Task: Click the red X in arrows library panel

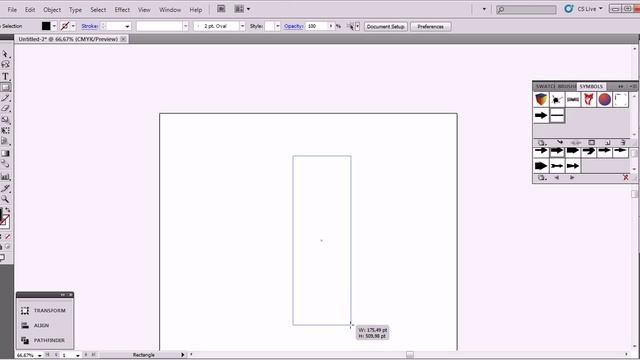Action: [x=626, y=178]
